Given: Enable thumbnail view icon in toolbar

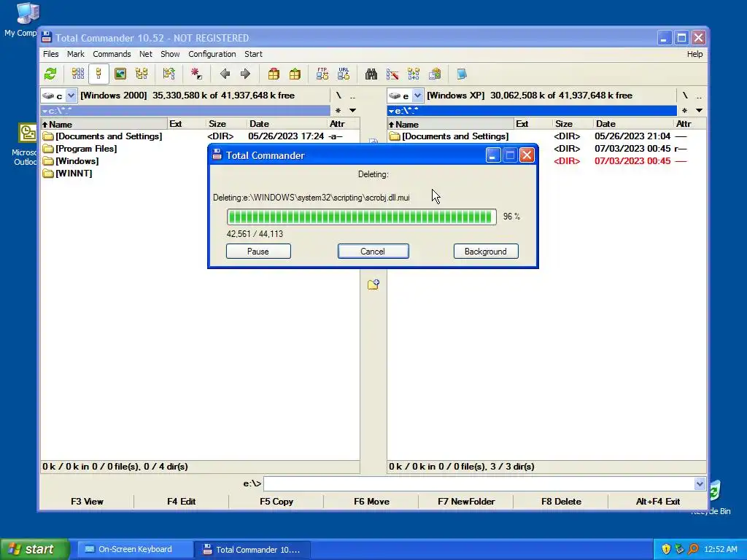Looking at the screenshot, I should coord(120,74).
